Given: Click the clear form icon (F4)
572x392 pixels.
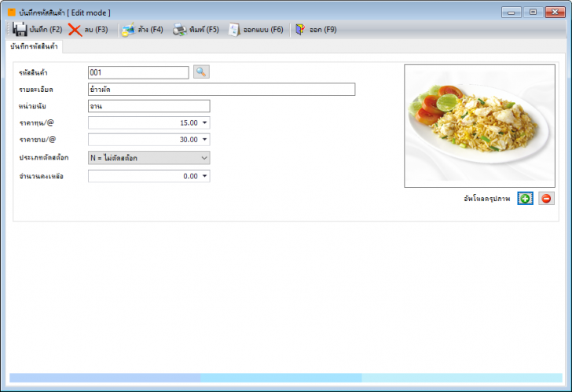Looking at the screenshot, I should coord(128,30).
